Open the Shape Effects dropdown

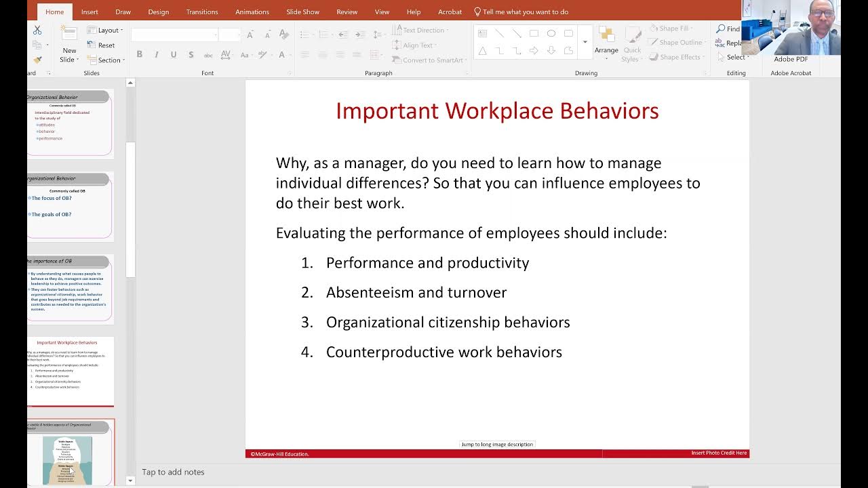[677, 57]
